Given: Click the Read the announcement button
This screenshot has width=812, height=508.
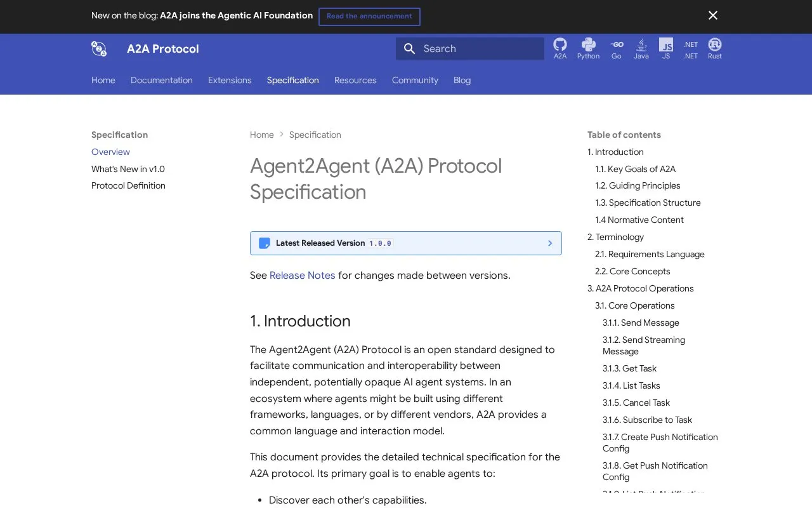Looking at the screenshot, I should click(x=369, y=17).
